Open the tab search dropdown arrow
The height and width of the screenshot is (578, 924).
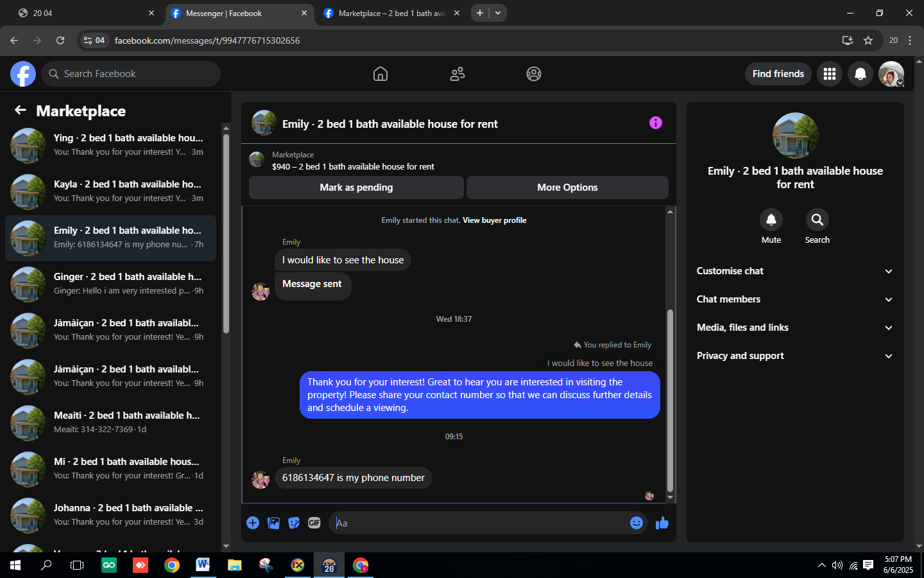point(498,13)
